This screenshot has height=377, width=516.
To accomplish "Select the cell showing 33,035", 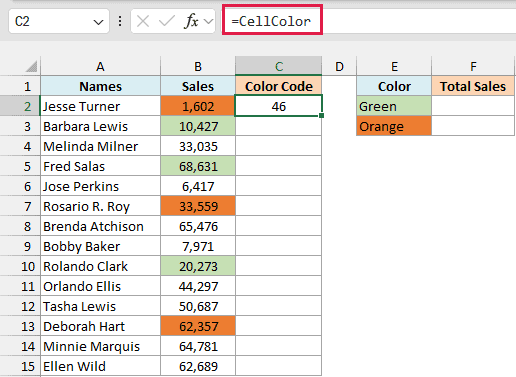I will tap(198, 146).
